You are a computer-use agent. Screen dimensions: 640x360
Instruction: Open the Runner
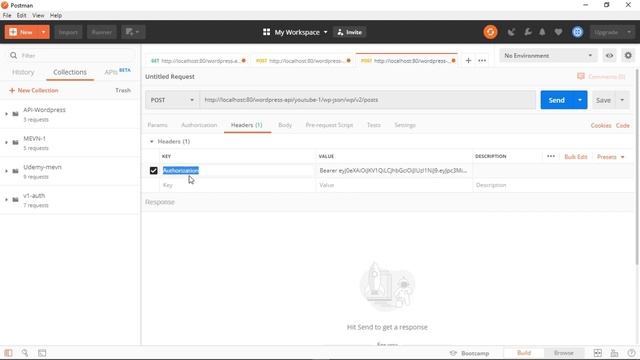coord(101,32)
